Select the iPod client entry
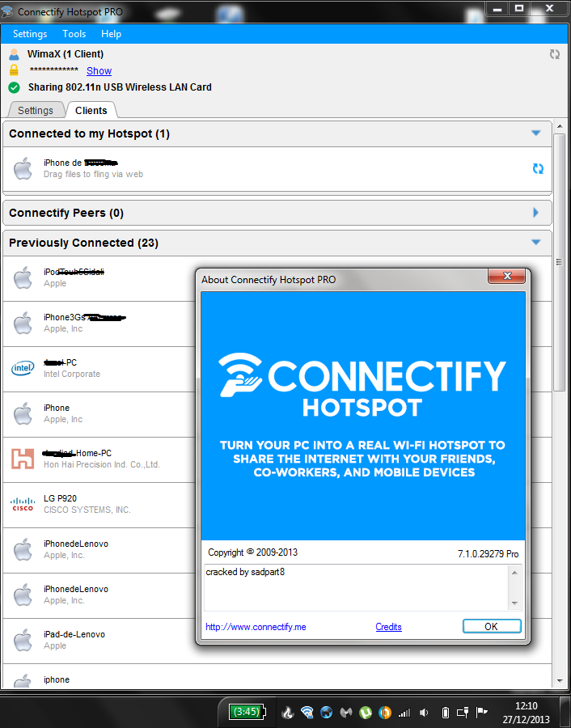This screenshot has width=571, height=728. tap(99, 278)
